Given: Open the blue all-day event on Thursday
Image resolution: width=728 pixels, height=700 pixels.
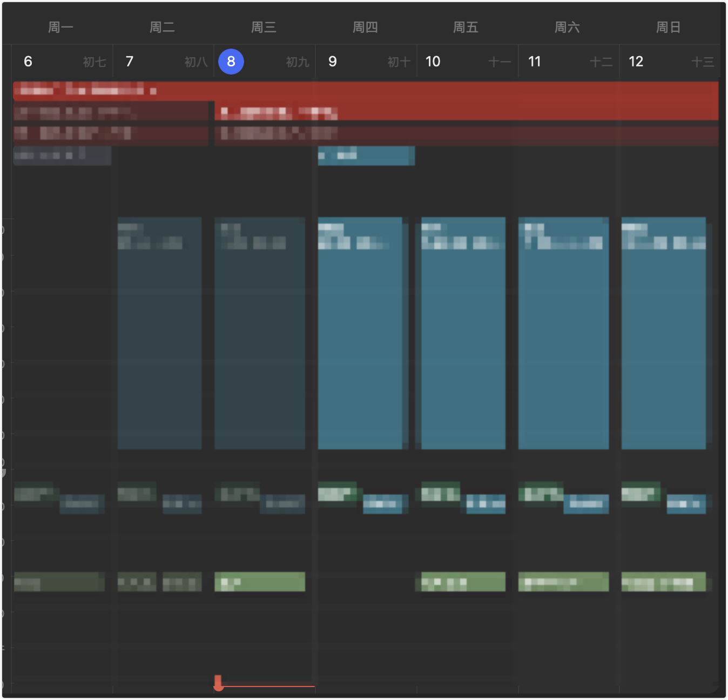Looking at the screenshot, I should coord(366,156).
